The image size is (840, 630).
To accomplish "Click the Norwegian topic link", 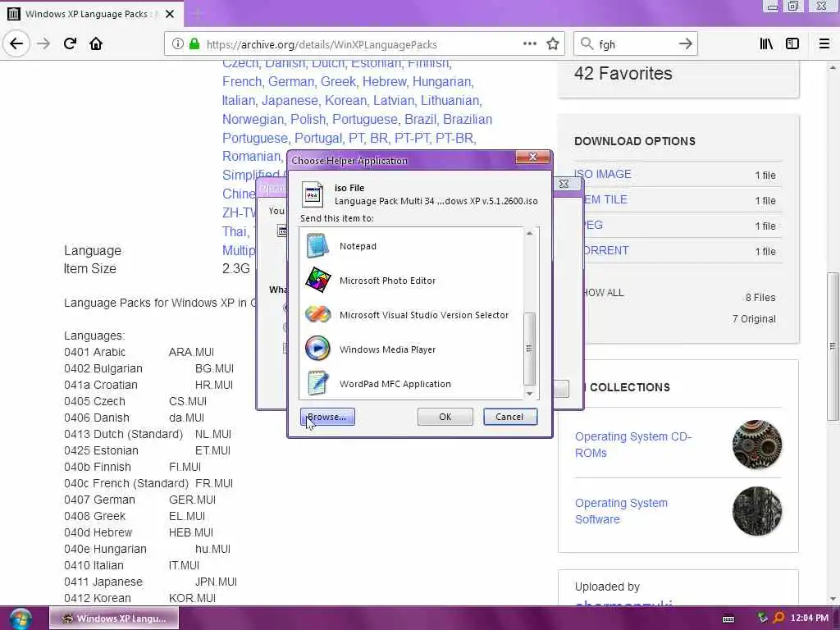I will coord(253,119).
